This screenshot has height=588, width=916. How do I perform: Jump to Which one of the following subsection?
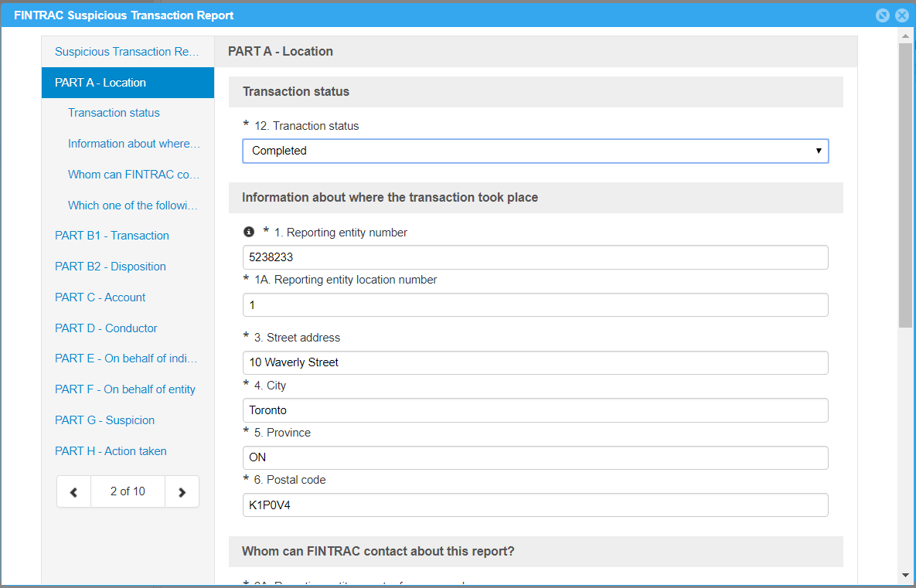pos(133,206)
